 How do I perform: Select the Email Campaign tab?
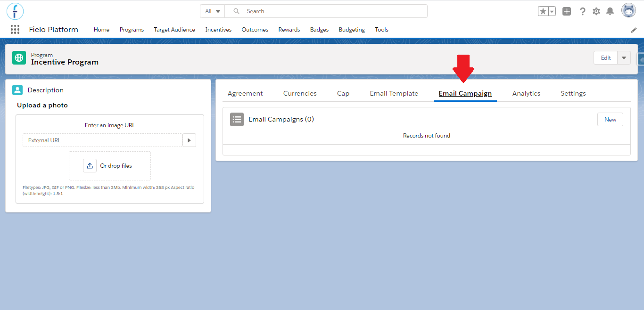[465, 93]
